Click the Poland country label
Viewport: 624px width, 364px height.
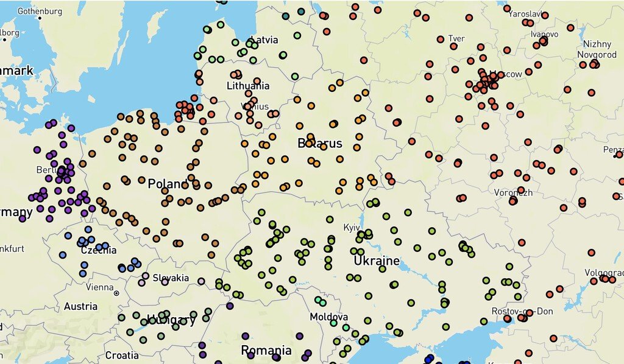click(167, 184)
